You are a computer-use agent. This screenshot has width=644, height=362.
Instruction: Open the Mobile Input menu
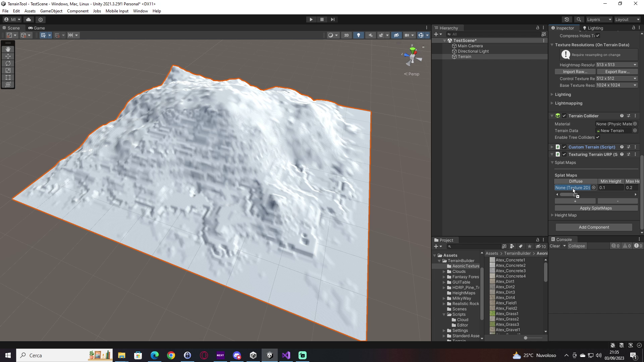[x=117, y=11]
